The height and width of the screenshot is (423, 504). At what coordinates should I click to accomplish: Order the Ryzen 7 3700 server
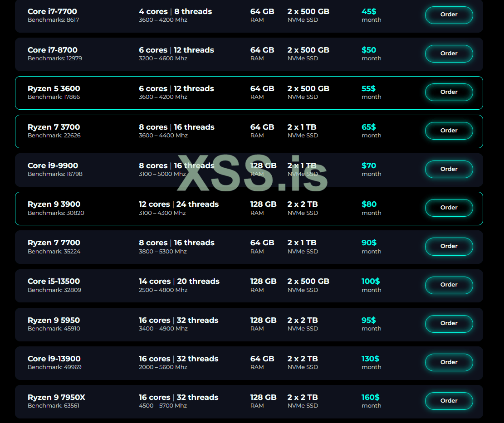[x=449, y=131]
